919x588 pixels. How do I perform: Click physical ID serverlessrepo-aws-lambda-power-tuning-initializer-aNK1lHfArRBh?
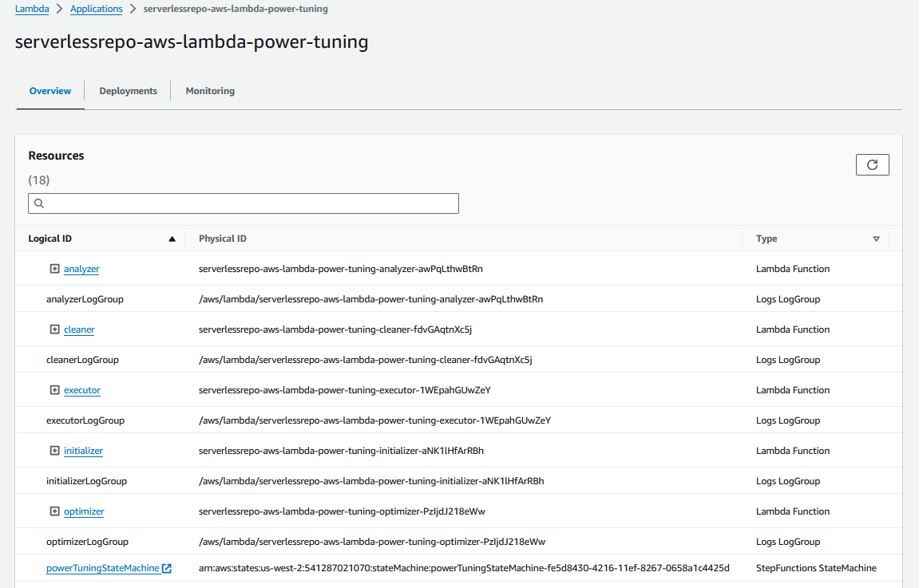tap(341, 450)
